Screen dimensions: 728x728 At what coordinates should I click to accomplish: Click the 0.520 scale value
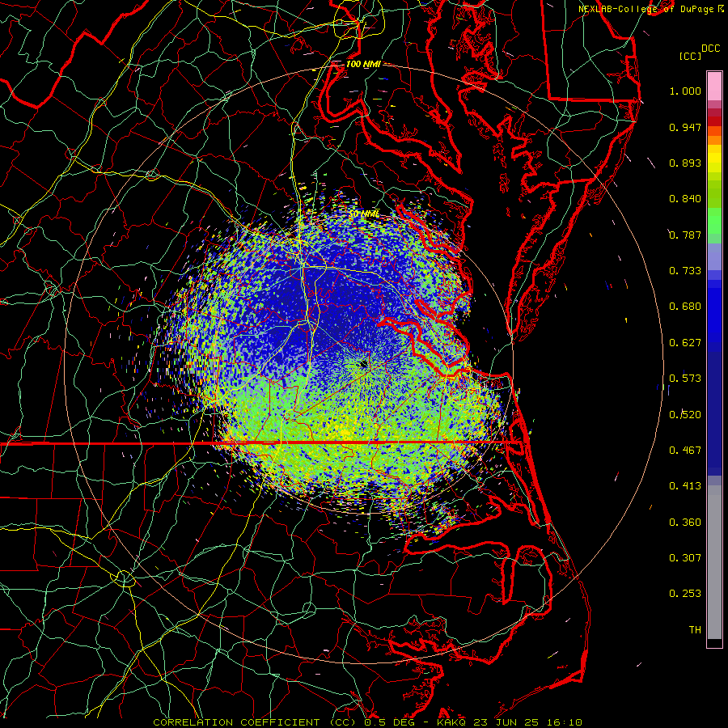pyautogui.click(x=685, y=415)
